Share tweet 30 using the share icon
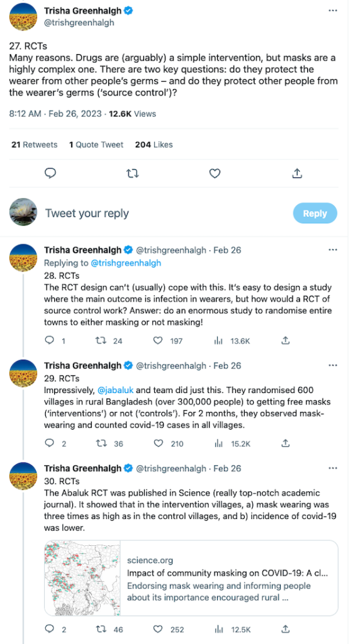Screen dimensions: 353x644 pyautogui.click(x=286, y=629)
